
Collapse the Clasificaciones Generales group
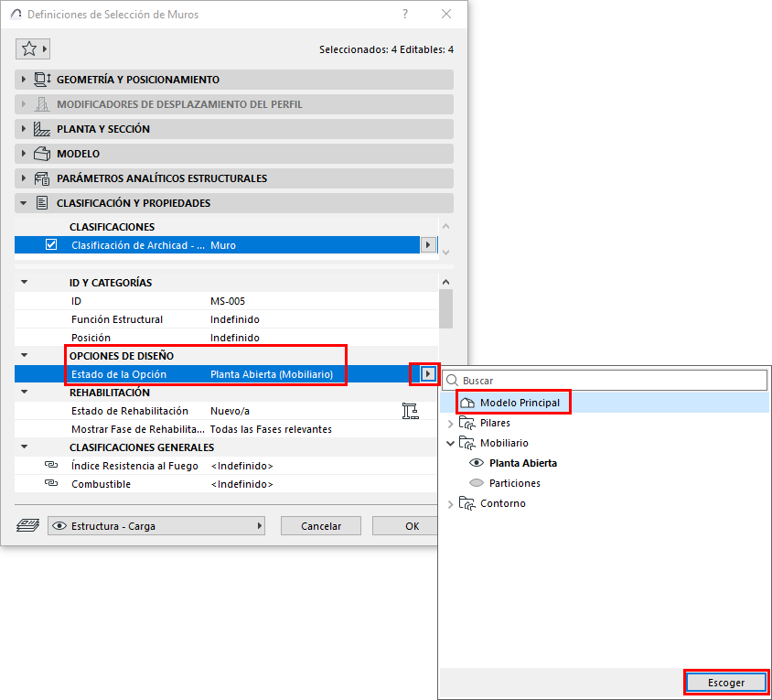click(24, 447)
